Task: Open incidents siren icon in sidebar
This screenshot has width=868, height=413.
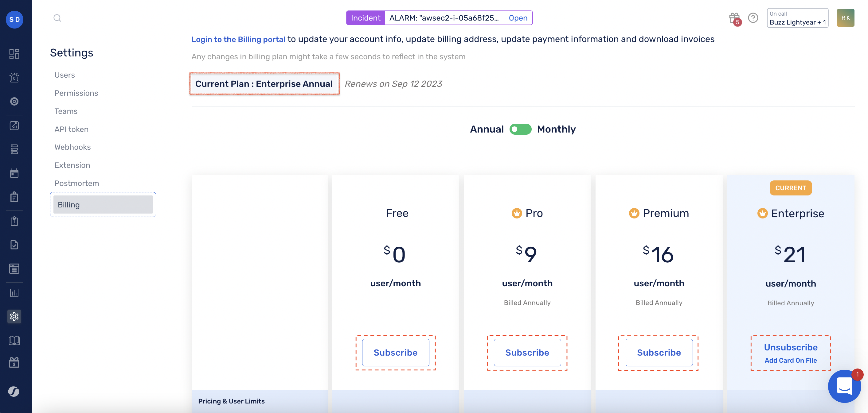Action: coord(14,78)
